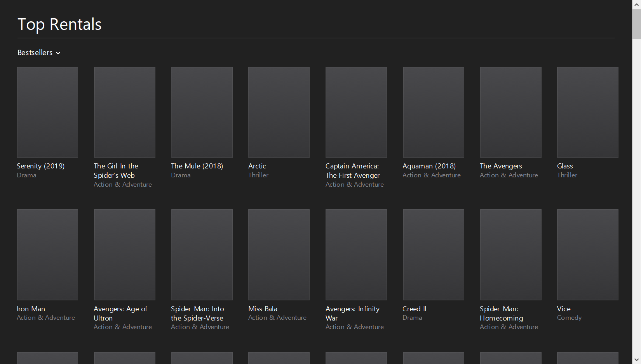Click Spider-Man: Homecoming title link
This screenshot has width=641, height=364.
pyautogui.click(x=502, y=314)
